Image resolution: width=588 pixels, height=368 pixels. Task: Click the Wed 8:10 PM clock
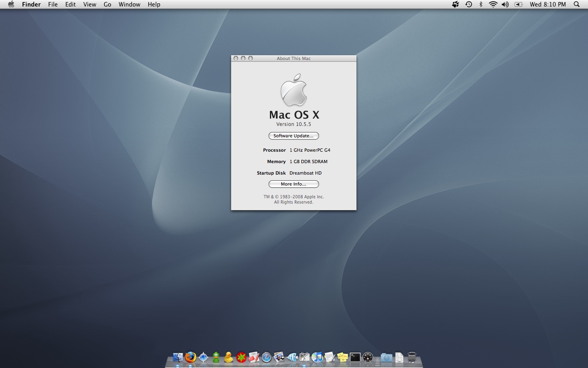[x=548, y=4]
